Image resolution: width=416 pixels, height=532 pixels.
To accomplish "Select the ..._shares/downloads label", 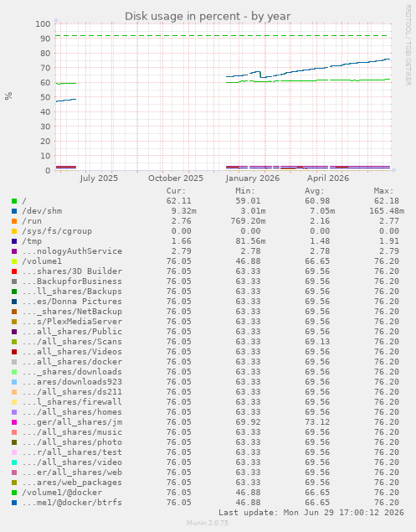I will (72, 372).
